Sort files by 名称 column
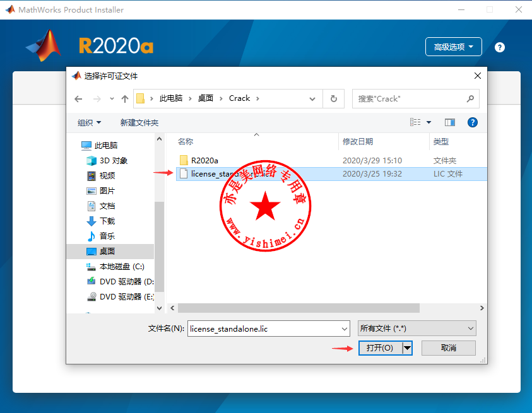 (x=186, y=141)
